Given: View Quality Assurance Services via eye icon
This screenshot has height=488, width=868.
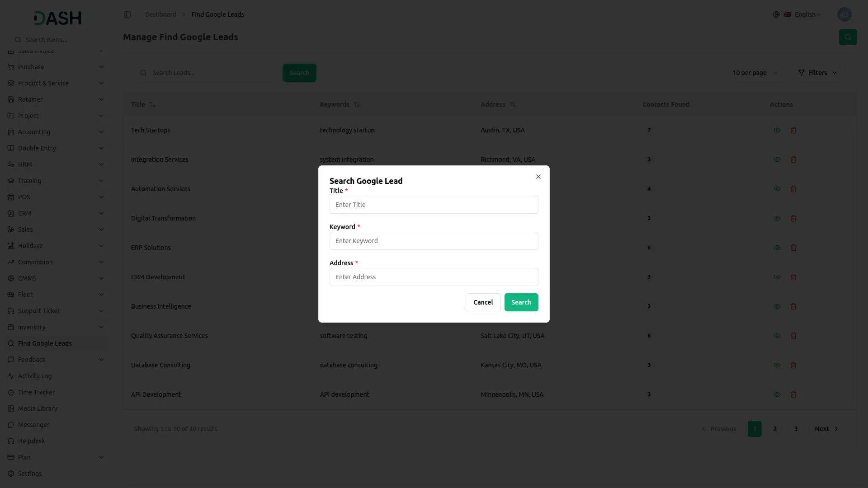Looking at the screenshot, I should coord(777,336).
